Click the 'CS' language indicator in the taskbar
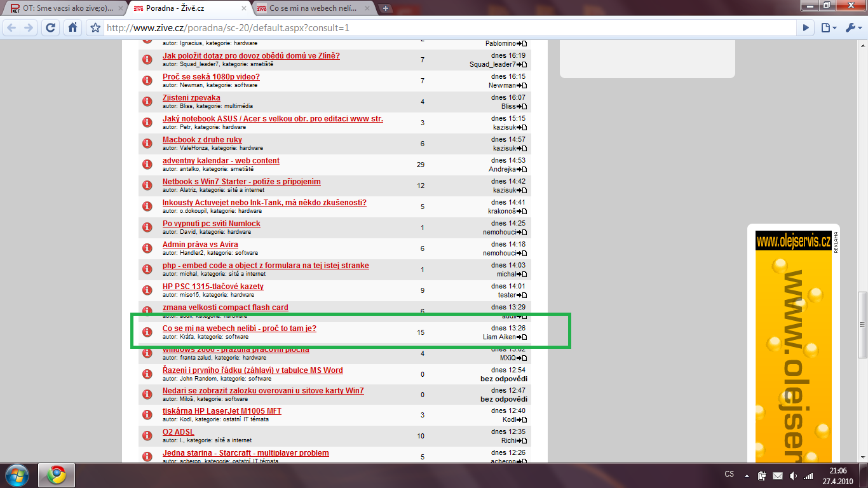 pos(729,474)
